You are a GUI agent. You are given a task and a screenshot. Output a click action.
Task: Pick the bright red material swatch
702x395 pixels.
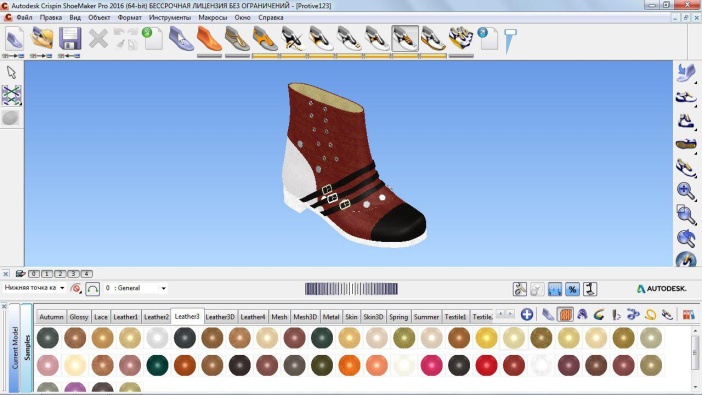pos(486,365)
